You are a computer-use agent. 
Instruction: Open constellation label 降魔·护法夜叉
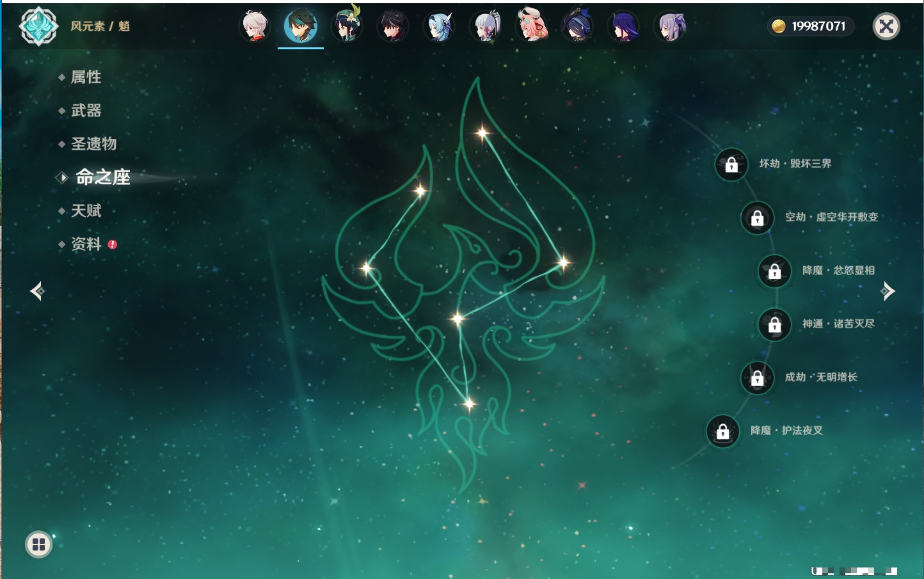(x=786, y=431)
